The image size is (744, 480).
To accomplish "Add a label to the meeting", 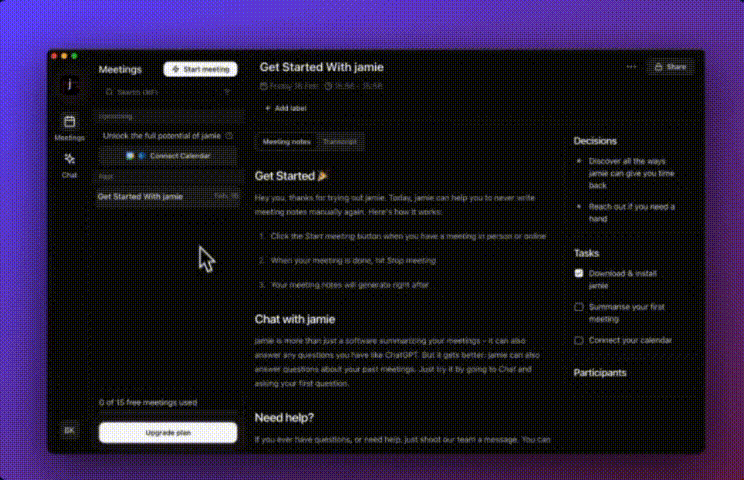I will coord(286,108).
